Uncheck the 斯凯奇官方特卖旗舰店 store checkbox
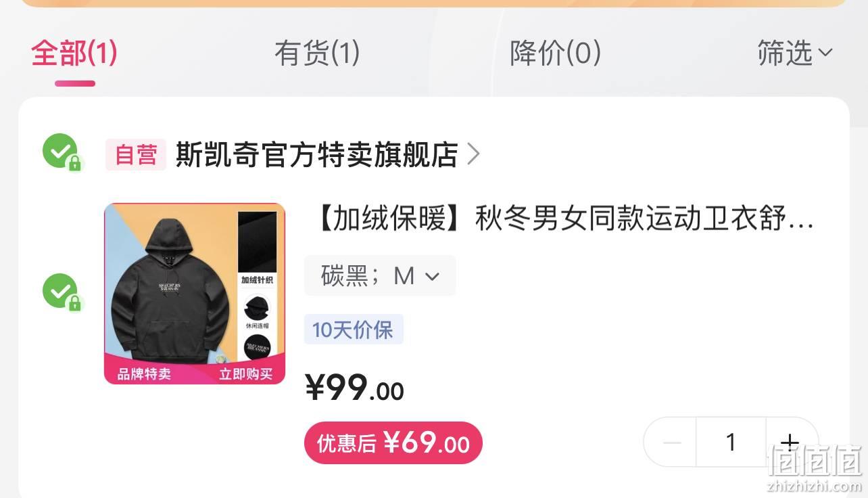 pos(60,152)
